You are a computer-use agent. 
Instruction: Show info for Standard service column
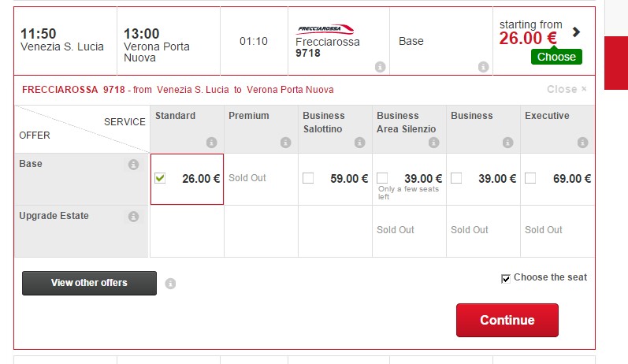pyautogui.click(x=211, y=142)
